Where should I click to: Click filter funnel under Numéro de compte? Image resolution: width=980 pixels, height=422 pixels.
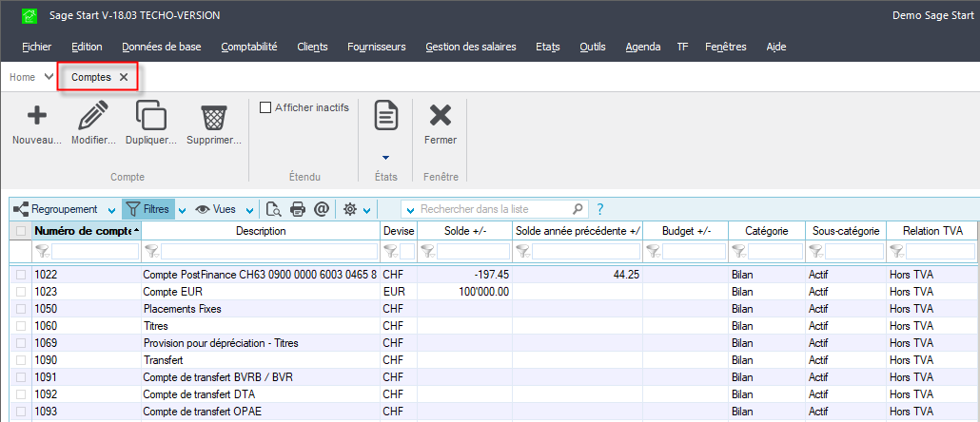tap(43, 252)
